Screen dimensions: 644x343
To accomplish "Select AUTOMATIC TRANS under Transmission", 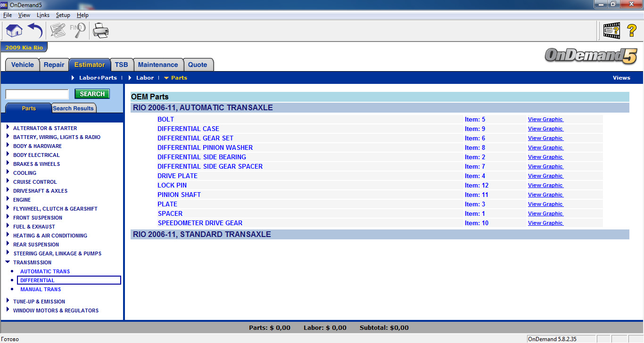I will [x=45, y=271].
